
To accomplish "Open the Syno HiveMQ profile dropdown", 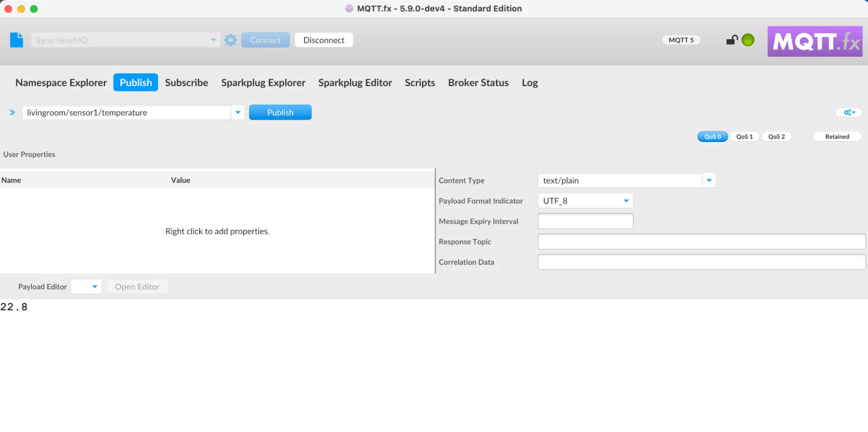I will click(125, 40).
